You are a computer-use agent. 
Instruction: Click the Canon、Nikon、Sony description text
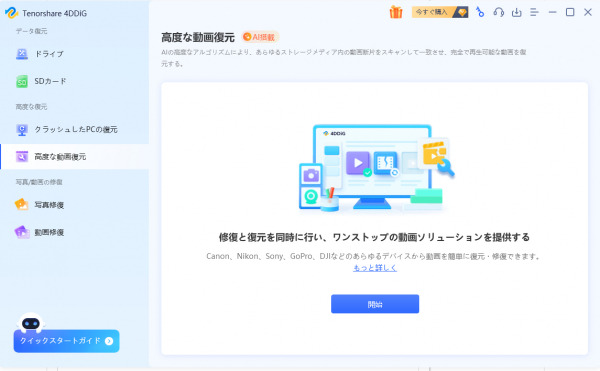click(374, 256)
